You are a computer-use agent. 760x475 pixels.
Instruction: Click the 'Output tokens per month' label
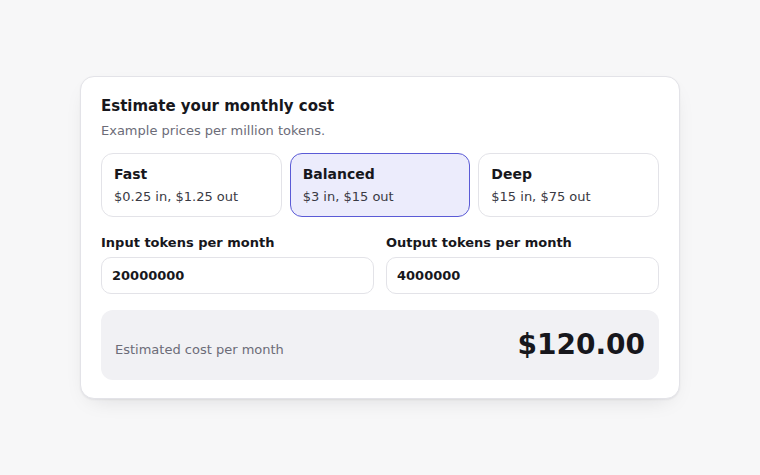coord(478,242)
